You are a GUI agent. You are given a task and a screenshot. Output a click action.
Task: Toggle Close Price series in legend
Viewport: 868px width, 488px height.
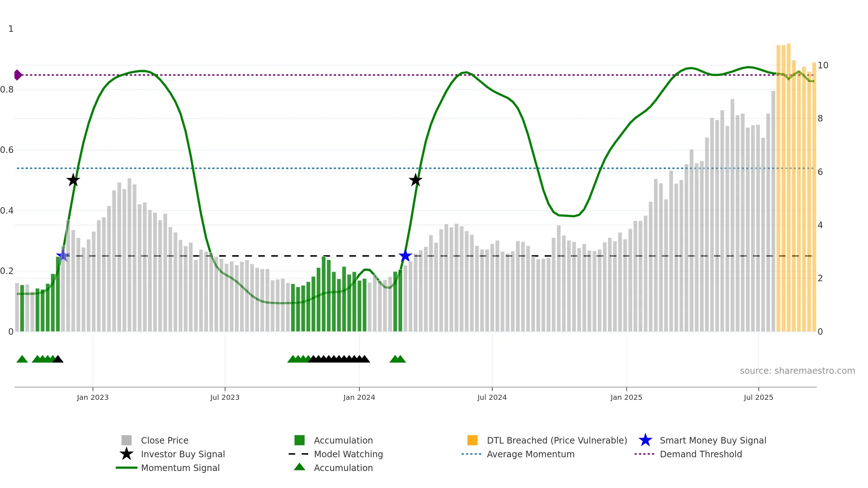click(165, 440)
